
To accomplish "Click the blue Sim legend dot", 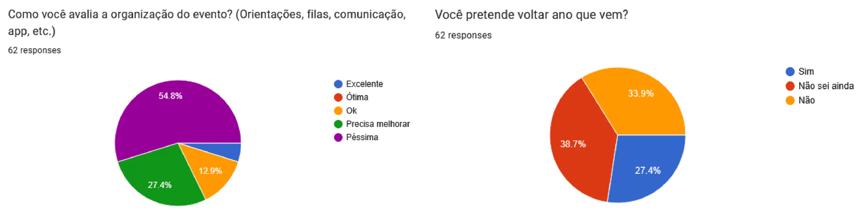I will point(790,72).
